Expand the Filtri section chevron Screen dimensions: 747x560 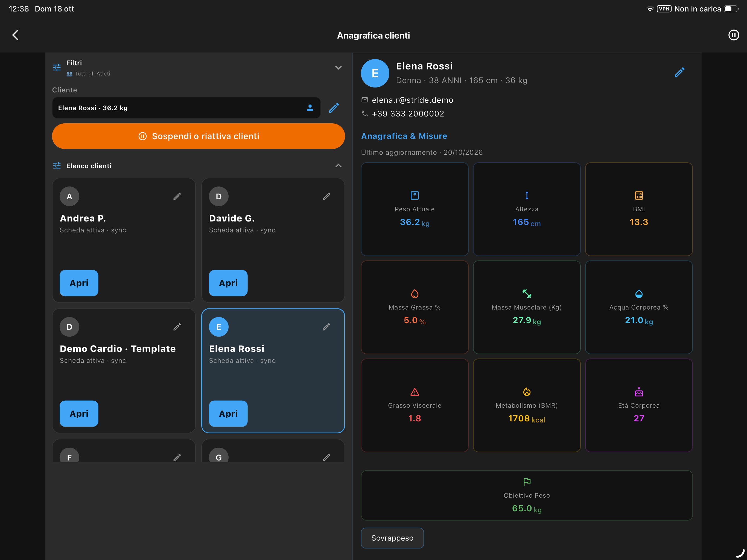point(339,68)
